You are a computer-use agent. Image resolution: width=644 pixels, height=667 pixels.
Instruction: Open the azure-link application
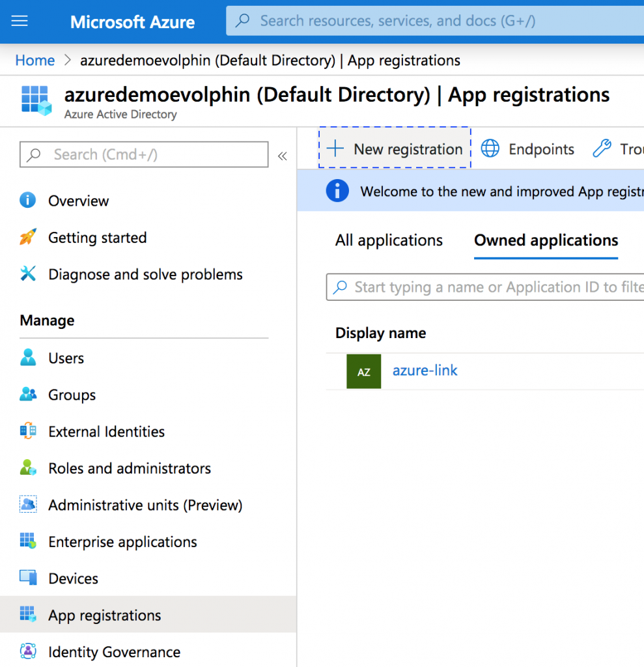[425, 371]
